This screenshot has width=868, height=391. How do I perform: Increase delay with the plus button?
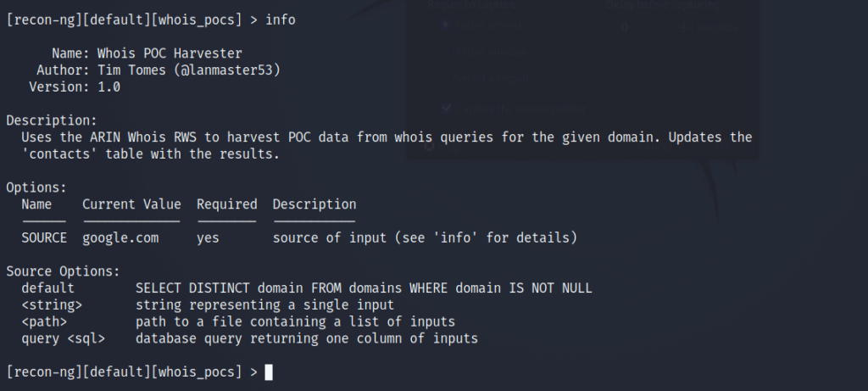684,27
